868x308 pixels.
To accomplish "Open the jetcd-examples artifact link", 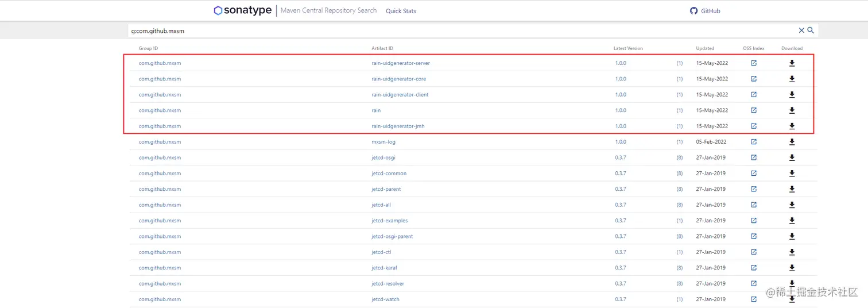I will [x=390, y=221].
